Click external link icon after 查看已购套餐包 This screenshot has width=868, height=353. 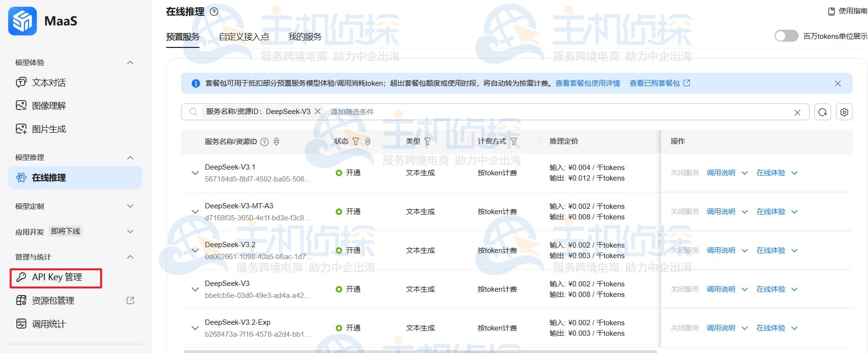pyautogui.click(x=687, y=83)
